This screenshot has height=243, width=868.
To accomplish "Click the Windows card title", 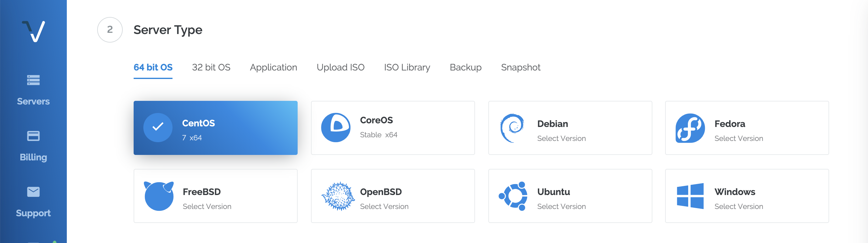I will click(735, 192).
